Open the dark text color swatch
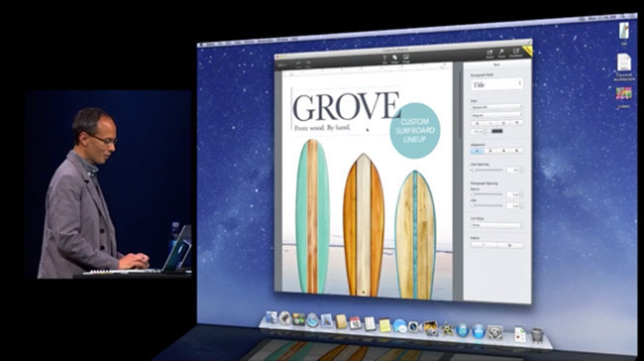Image resolution: width=644 pixels, height=361 pixels. click(497, 131)
